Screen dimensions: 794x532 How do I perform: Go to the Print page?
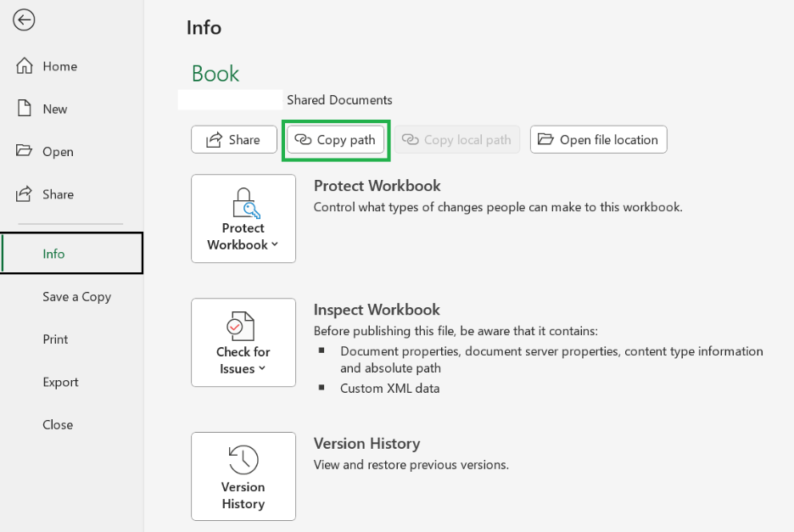pyautogui.click(x=55, y=339)
